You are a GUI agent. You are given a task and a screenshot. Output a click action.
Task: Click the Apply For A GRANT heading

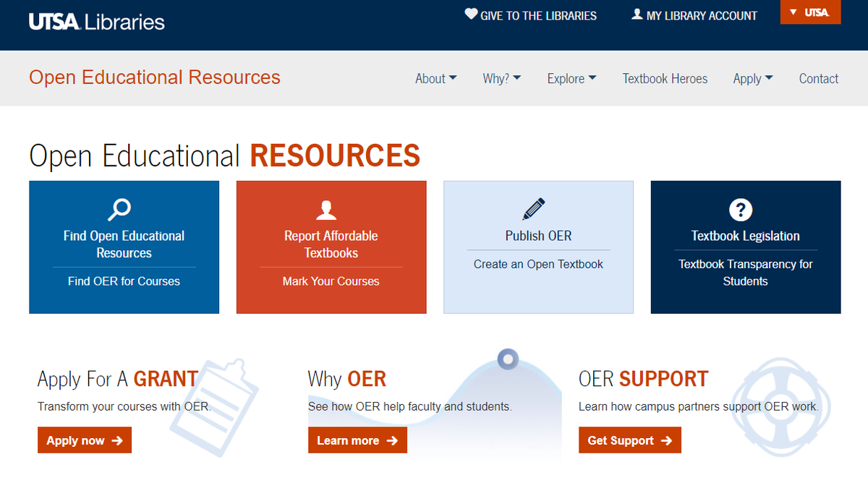[x=118, y=379]
